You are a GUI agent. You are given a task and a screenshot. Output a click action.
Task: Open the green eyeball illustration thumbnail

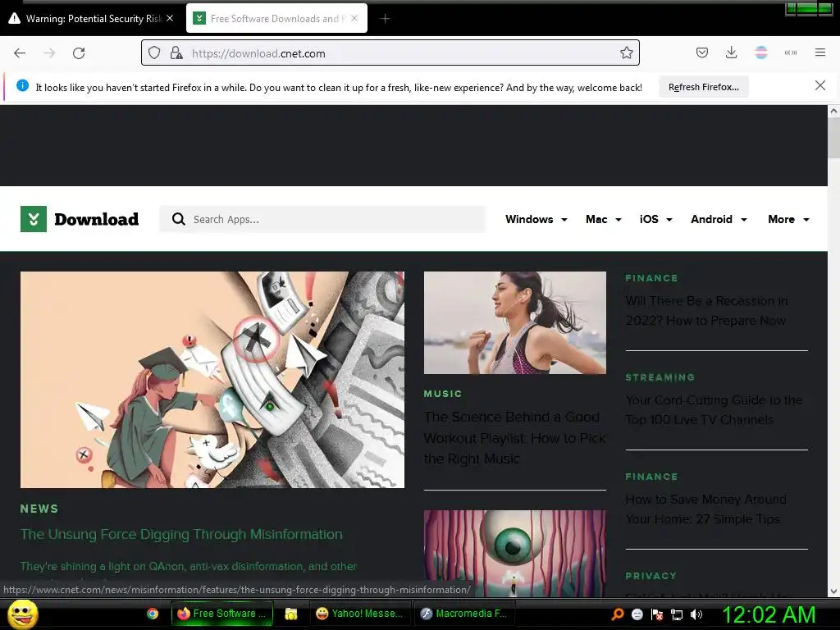coord(515,554)
